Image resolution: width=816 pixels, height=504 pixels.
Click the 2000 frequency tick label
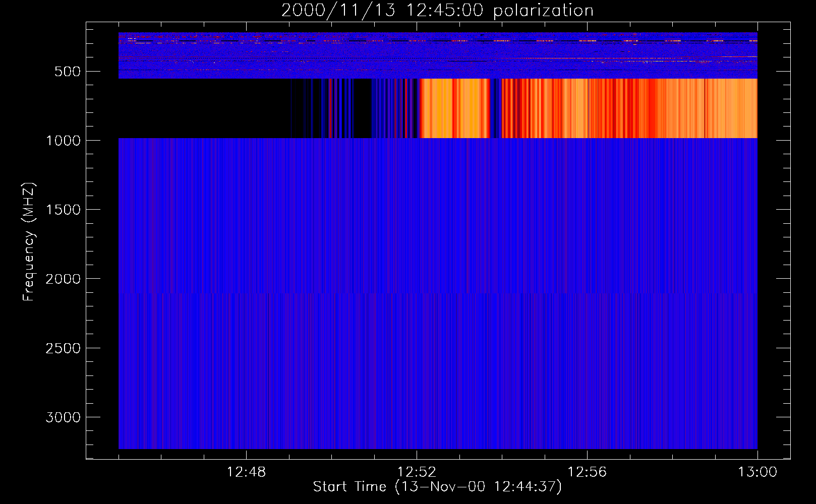coord(63,279)
